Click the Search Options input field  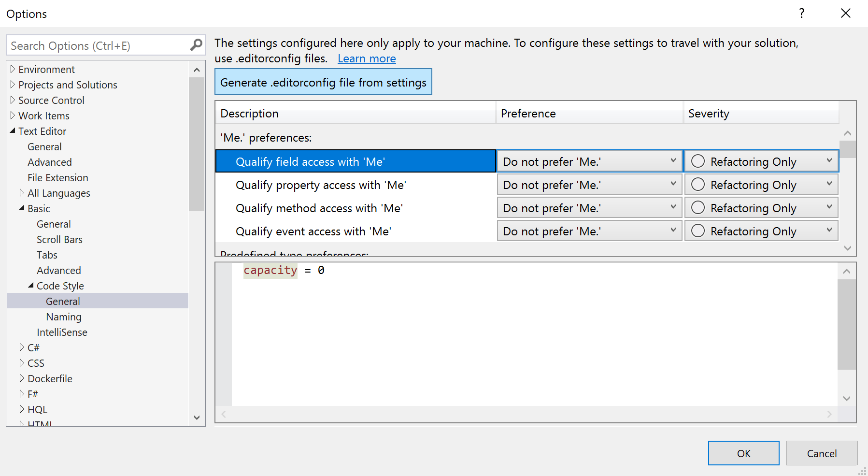point(97,46)
